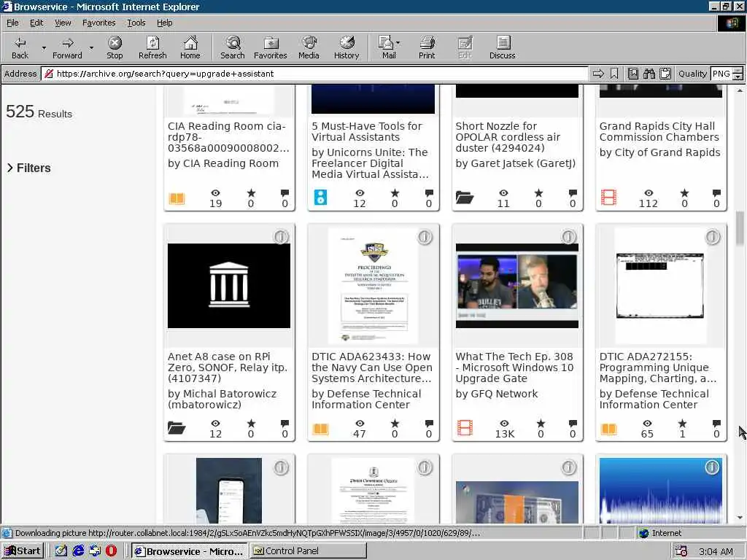Open 5 Must-Have Tools for Virtual Assistants
747x560 pixels.
coord(366,131)
